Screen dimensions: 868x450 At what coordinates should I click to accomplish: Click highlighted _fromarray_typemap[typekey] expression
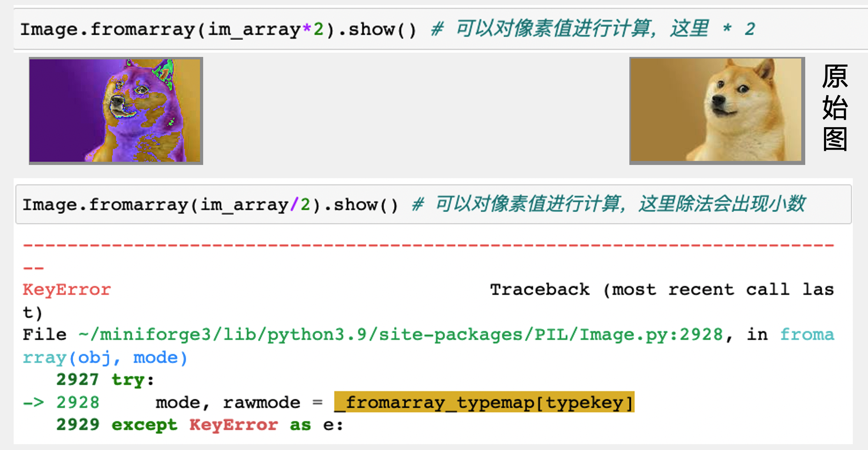(x=484, y=402)
